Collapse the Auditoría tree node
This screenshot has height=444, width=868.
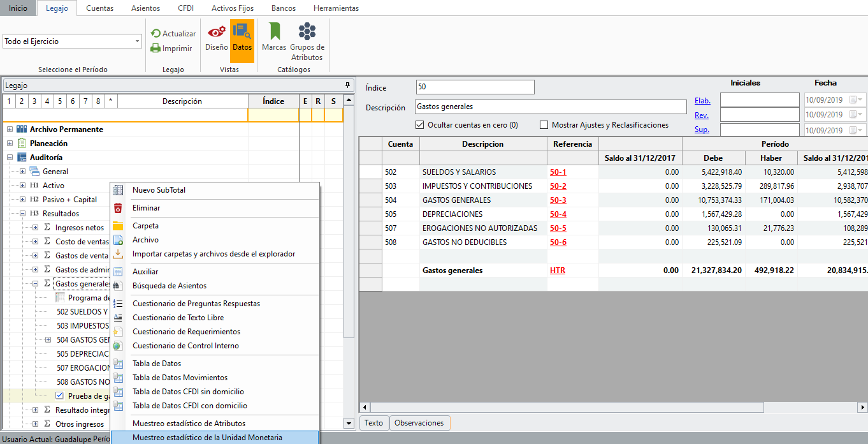10,158
